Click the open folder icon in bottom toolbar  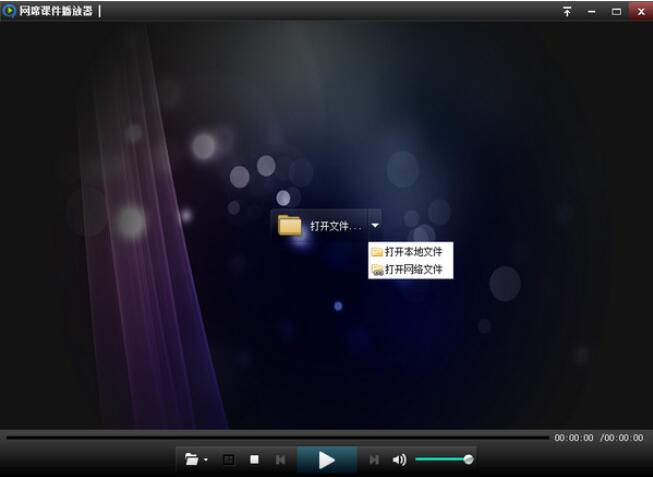(191, 460)
